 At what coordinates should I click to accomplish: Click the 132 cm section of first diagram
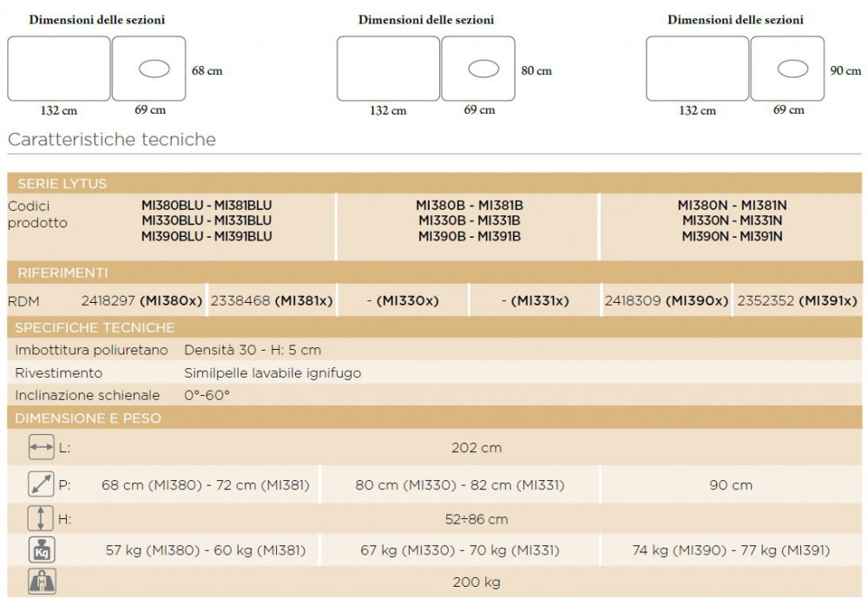point(59,69)
